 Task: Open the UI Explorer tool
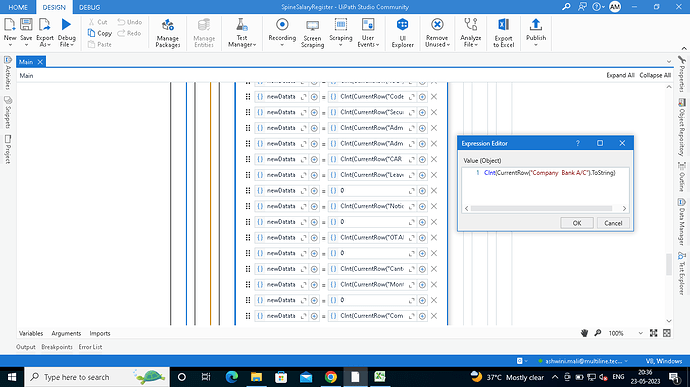(x=402, y=33)
